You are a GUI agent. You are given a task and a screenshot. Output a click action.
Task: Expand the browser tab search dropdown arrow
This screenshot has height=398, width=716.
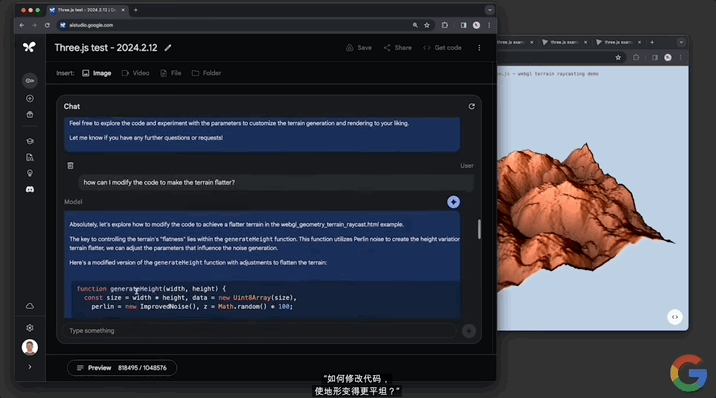point(490,10)
